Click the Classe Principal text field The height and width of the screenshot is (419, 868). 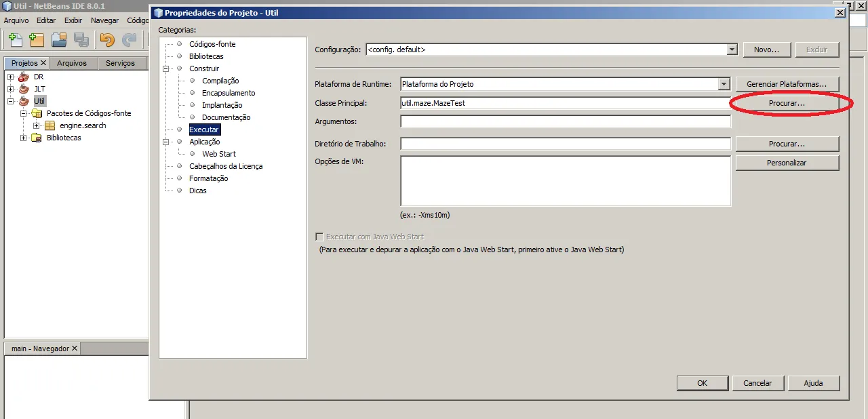(565, 103)
